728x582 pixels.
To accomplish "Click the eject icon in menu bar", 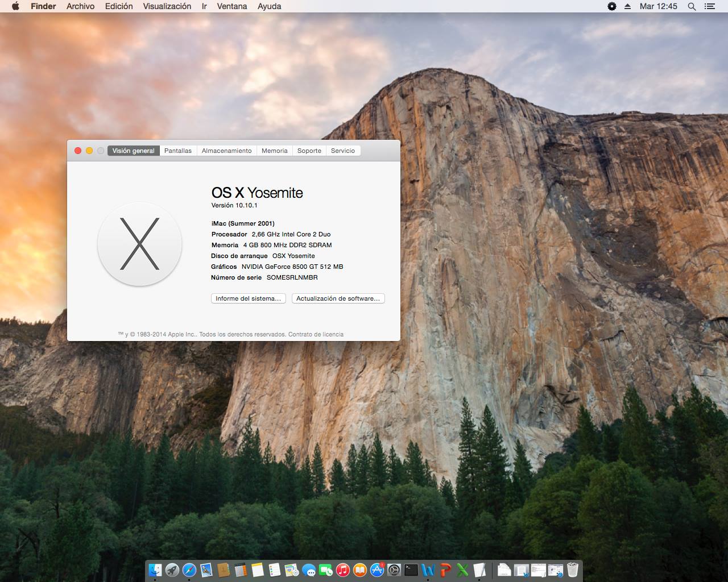I will [628, 6].
